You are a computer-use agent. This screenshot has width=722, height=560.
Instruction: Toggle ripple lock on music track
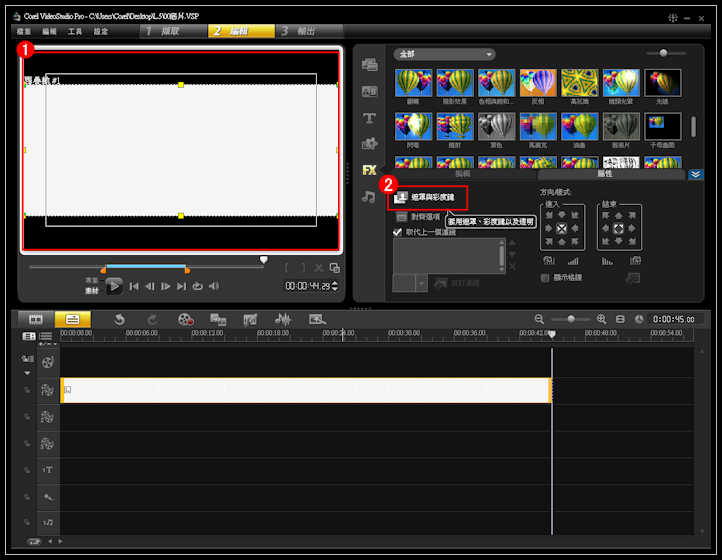27,522
